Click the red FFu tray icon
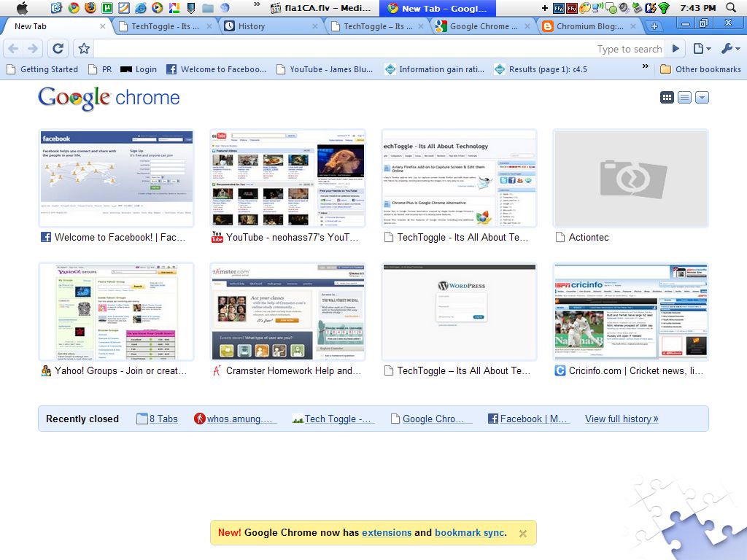747x560 pixels. (x=572, y=7)
